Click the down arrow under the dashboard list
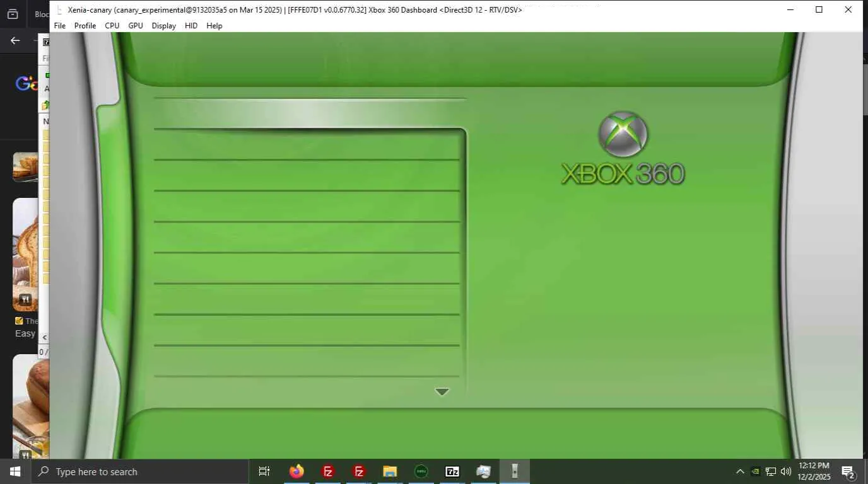 (x=442, y=392)
